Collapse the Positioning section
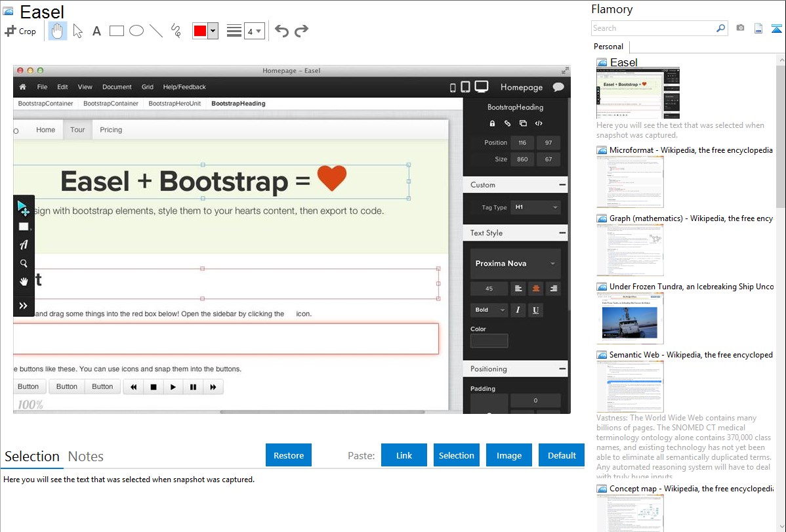 click(562, 369)
